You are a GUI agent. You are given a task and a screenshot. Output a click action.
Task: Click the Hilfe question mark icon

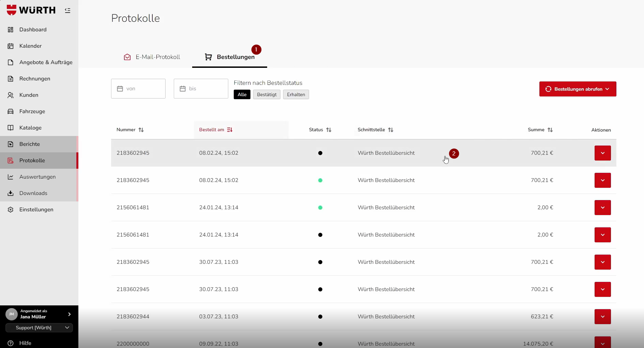point(11,343)
